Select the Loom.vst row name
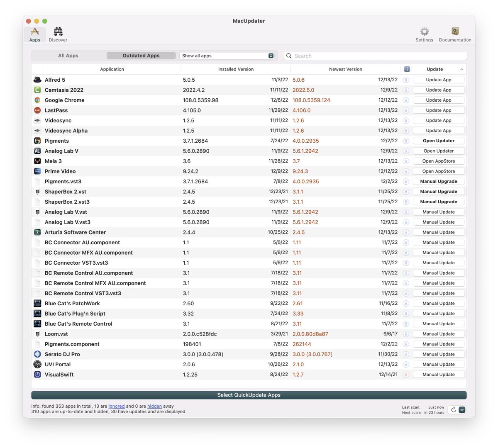The width and height of the screenshot is (498, 448). click(56, 334)
